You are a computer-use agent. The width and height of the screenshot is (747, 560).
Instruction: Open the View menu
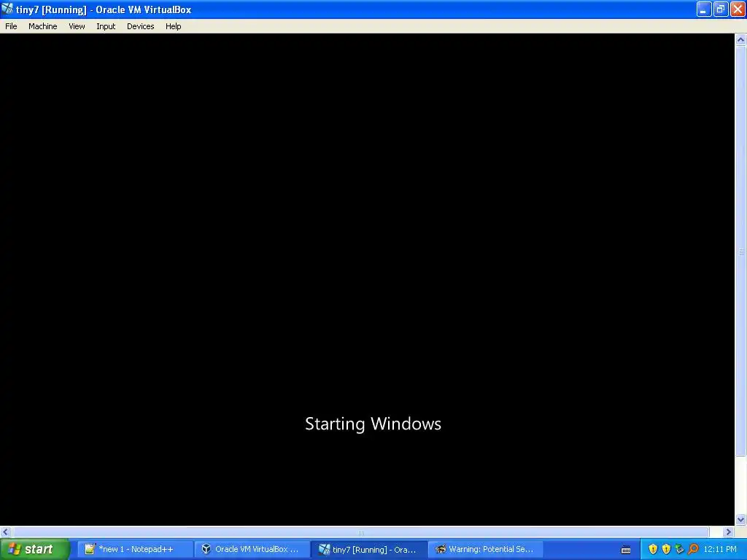tap(77, 26)
